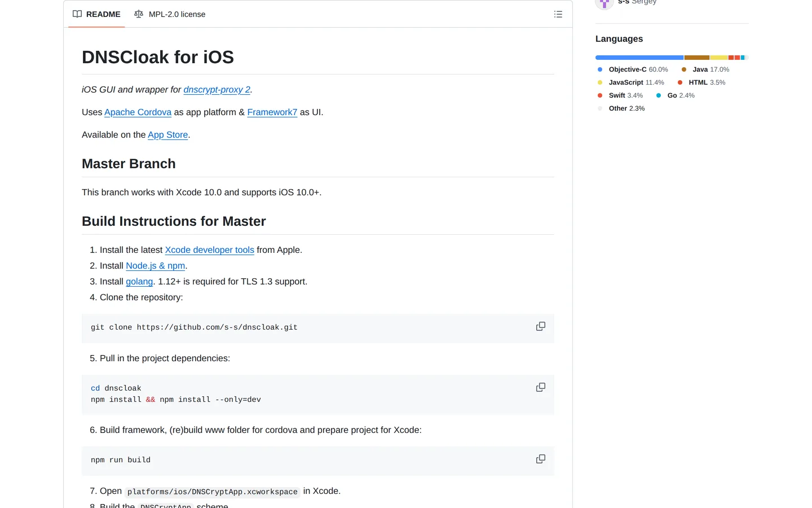
Task: Click the 'npm install --only=dev' code line
Action: [x=176, y=400]
